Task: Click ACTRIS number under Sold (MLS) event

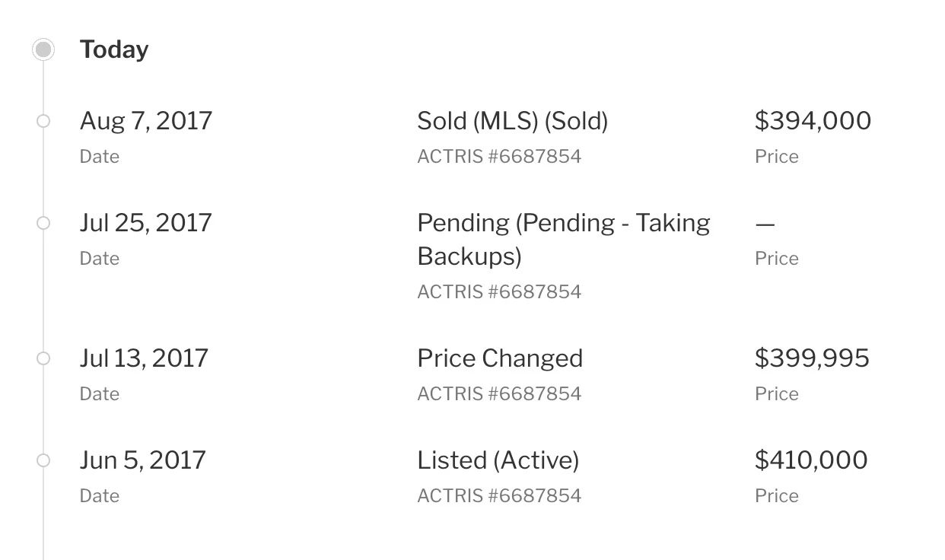Action: (x=499, y=157)
